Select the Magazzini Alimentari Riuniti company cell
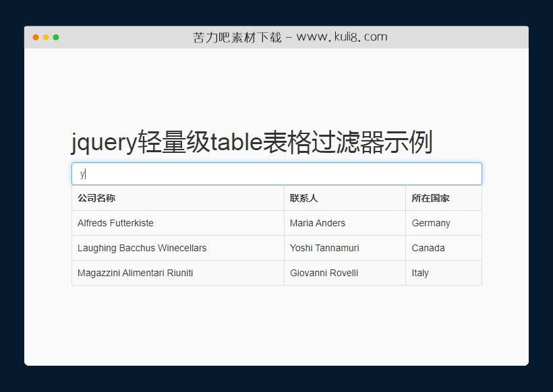This screenshot has height=392, width=553. (136, 273)
